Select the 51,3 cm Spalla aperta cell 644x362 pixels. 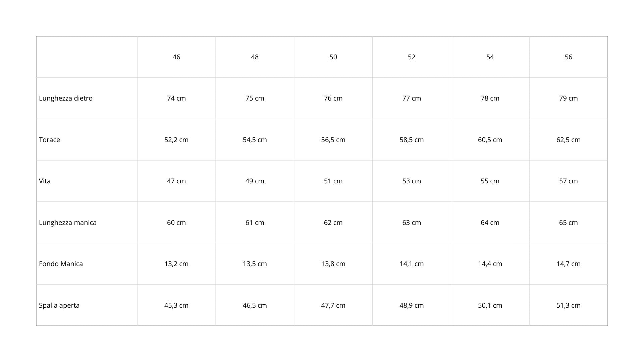click(568, 305)
